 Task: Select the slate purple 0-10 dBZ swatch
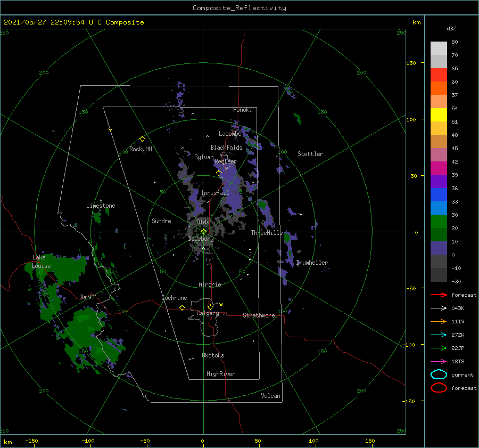click(439, 248)
